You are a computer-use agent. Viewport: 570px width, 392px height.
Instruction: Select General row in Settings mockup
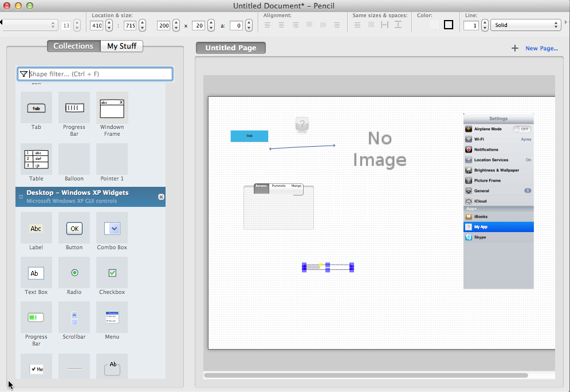[498, 191]
